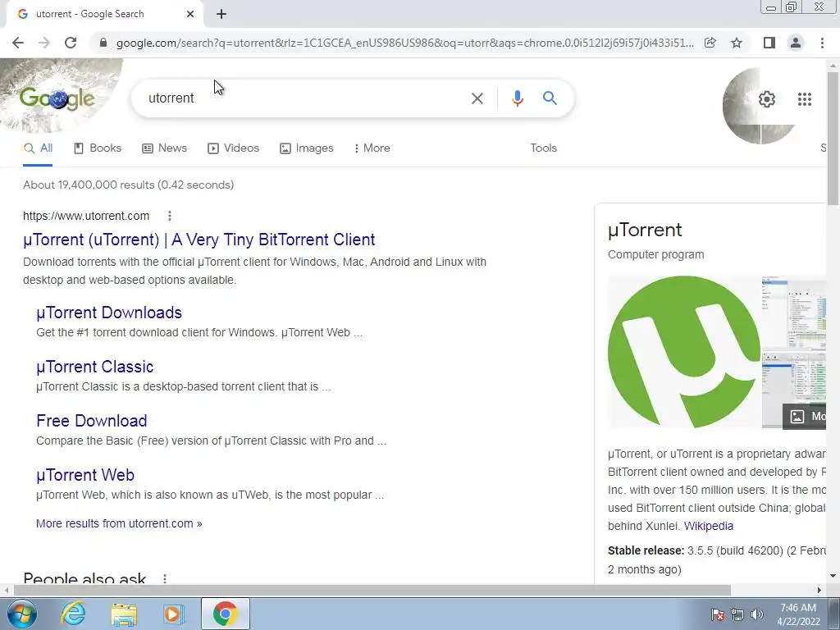
Task: Open Windows Explorer from taskbar
Action: [124, 614]
